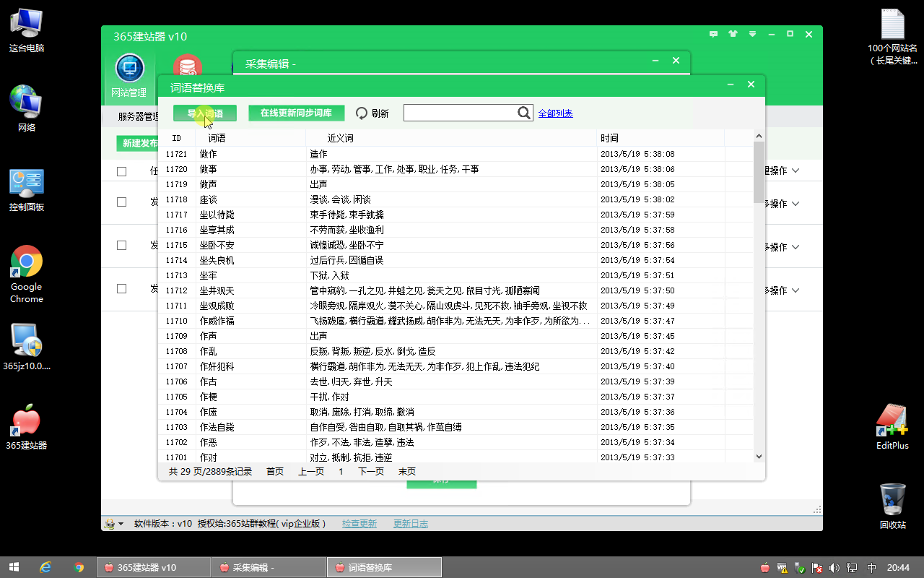Toggle the 中 input method indicator
The image size is (924, 578).
tap(871, 568)
